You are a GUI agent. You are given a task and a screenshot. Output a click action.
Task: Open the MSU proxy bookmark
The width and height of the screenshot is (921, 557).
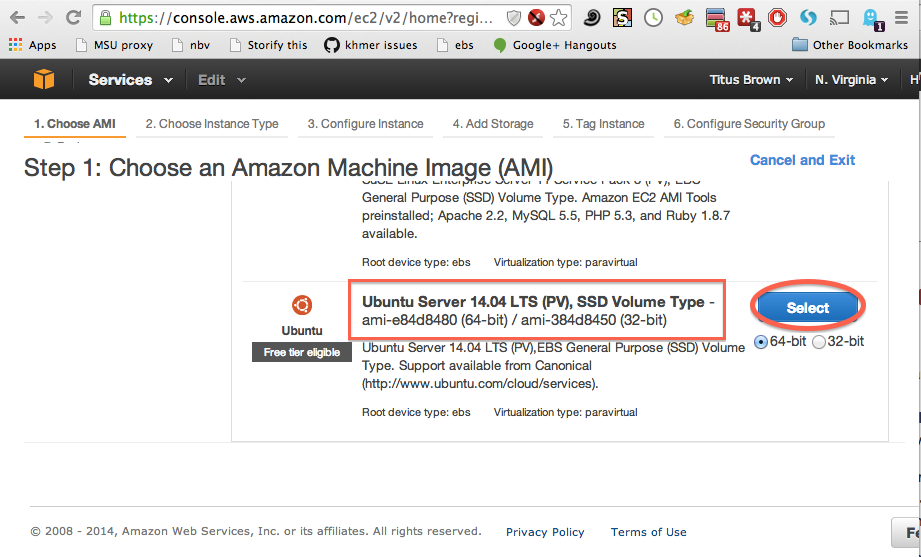point(115,45)
